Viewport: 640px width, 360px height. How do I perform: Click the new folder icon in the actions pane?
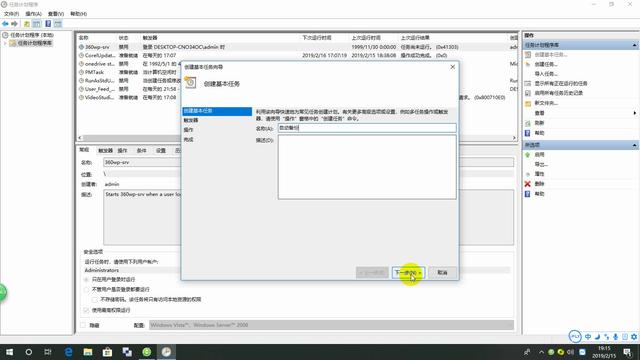click(527, 103)
